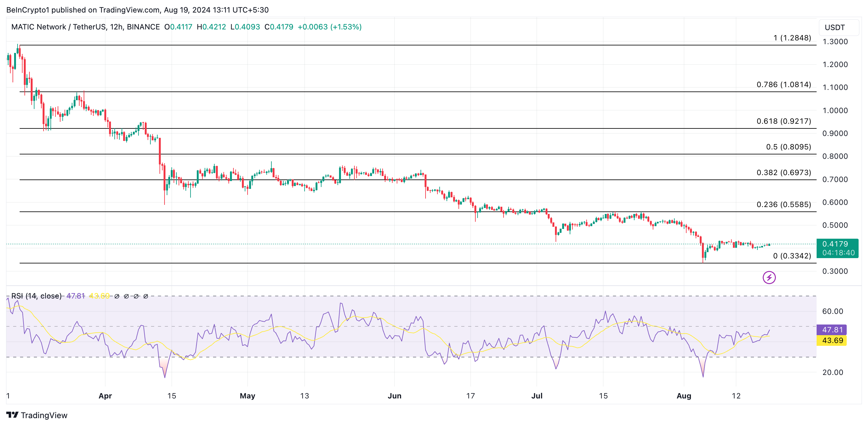Click the 1 (1.2848) Fibonacci top label
The height and width of the screenshot is (426, 868).
792,38
